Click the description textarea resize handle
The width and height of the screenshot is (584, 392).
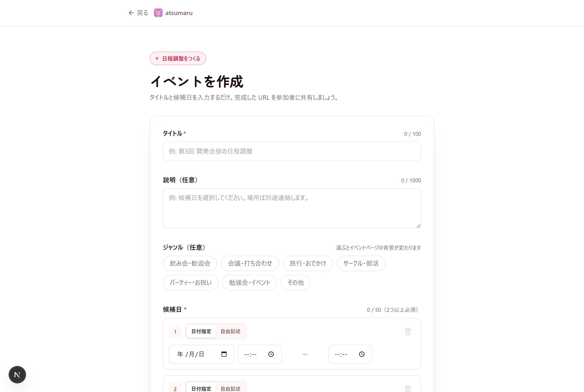[418, 226]
